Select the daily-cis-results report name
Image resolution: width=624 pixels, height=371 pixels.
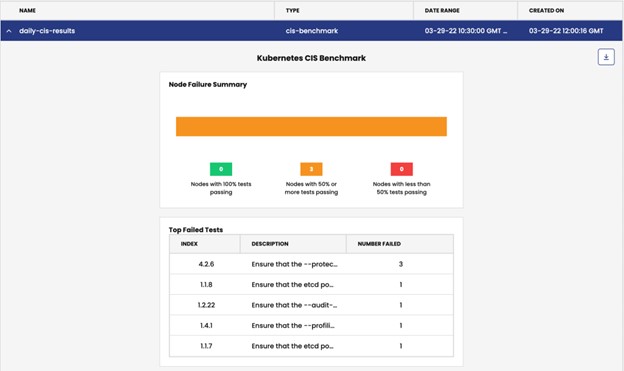[47, 31]
